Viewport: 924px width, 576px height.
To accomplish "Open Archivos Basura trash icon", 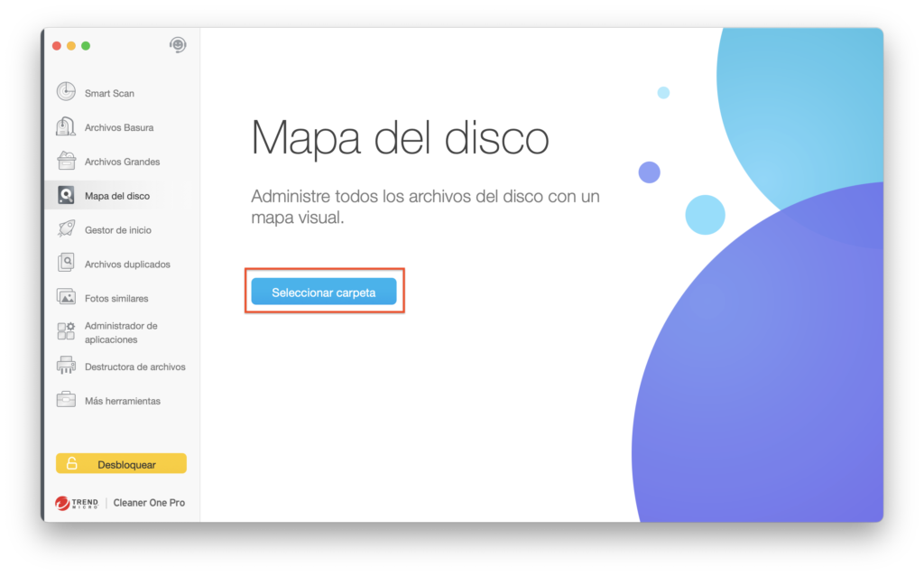I will coord(66,126).
